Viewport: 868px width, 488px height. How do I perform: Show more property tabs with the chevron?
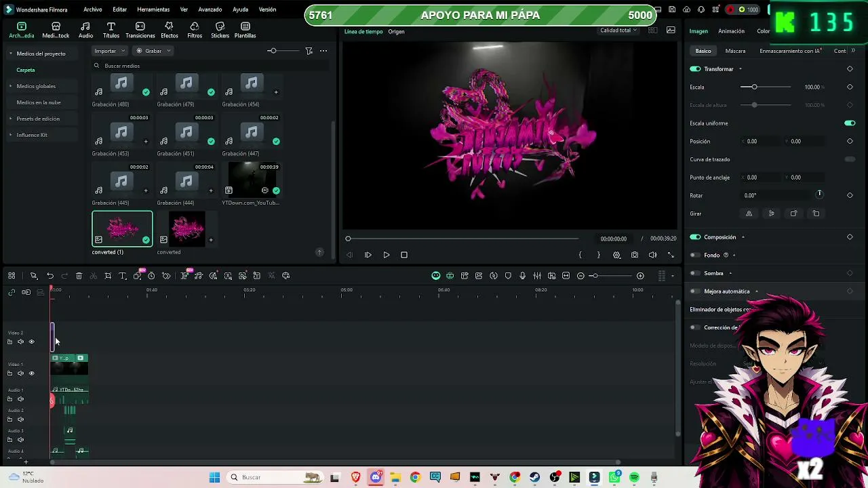tap(853, 51)
